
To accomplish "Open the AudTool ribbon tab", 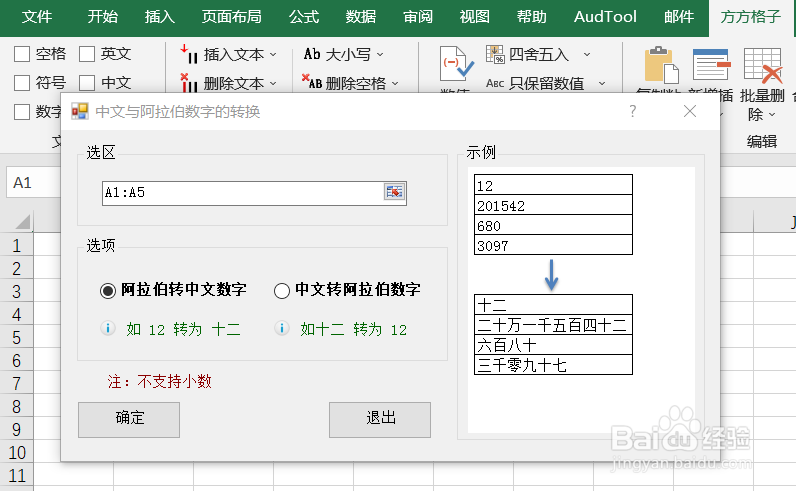I will click(605, 17).
